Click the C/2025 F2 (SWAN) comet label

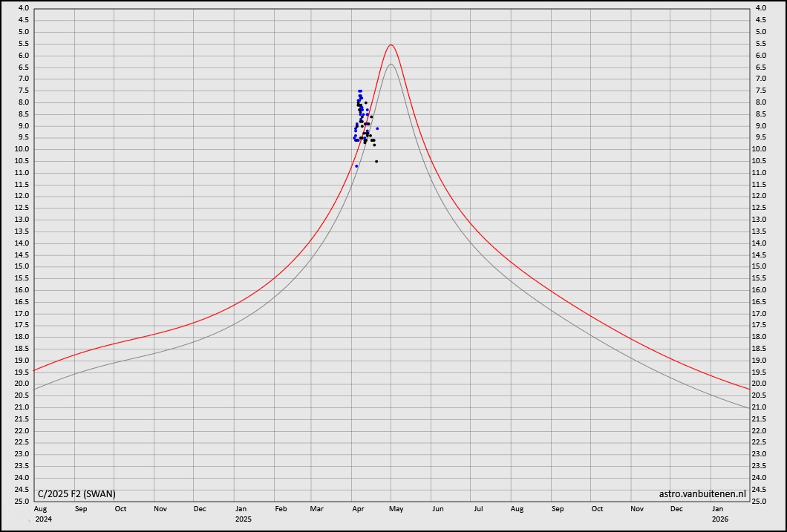[76, 493]
